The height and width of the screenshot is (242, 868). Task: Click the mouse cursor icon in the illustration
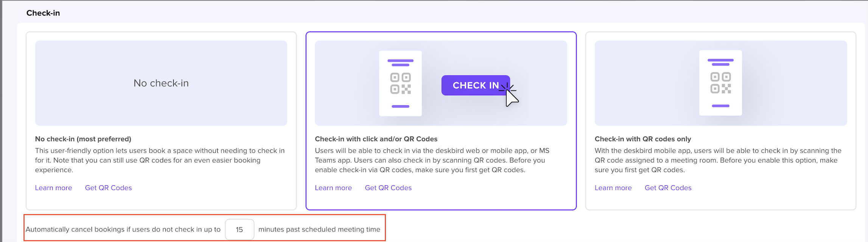512,98
